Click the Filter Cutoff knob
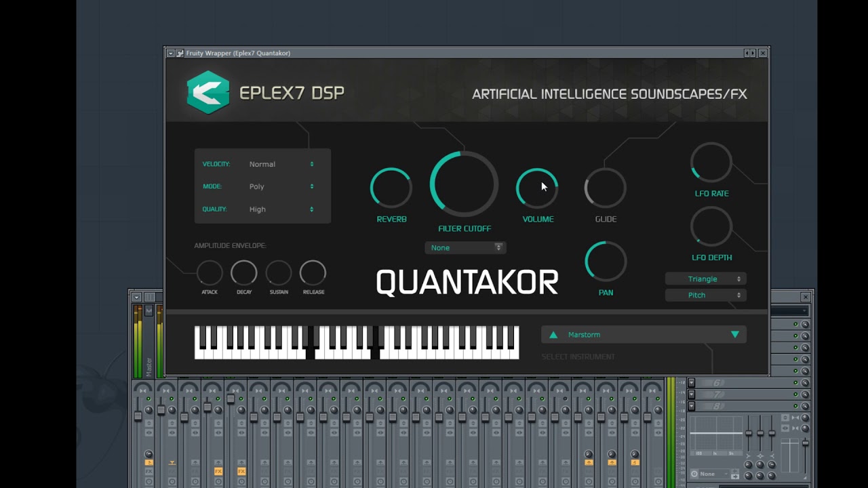Viewport: 868px width, 488px height. [465, 184]
